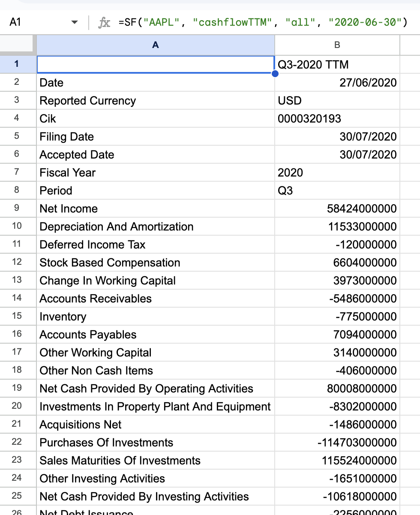This screenshot has height=515, width=420.
Task: Click 'Purchases Of Investments' cell
Action: pyautogui.click(x=156, y=442)
